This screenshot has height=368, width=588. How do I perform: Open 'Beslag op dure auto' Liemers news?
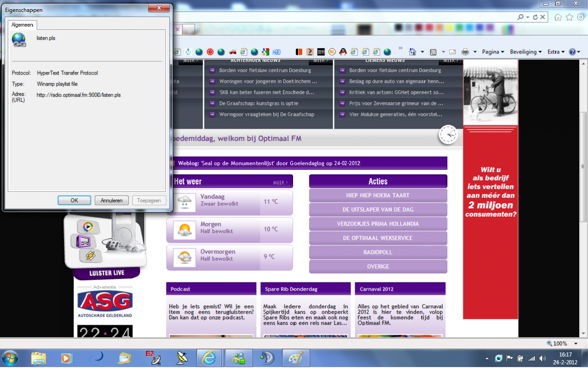[x=396, y=81]
